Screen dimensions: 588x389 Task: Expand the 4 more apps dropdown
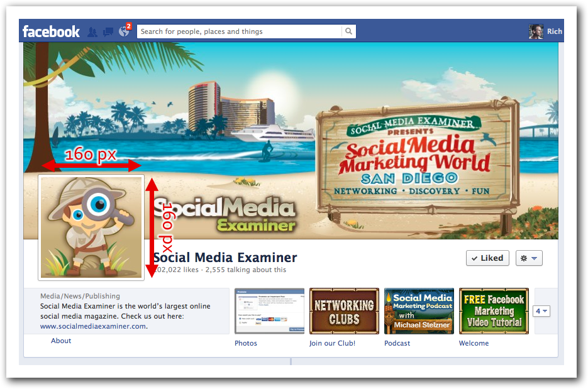coord(541,311)
